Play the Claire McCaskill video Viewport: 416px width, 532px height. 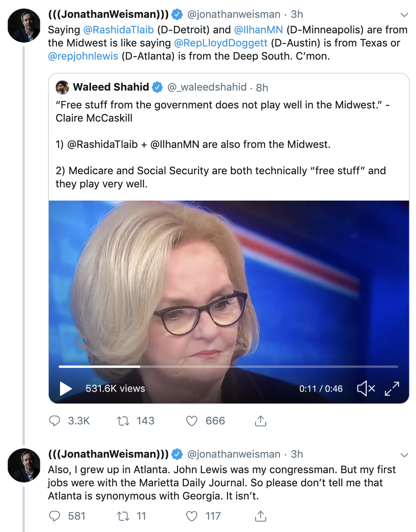click(x=66, y=388)
